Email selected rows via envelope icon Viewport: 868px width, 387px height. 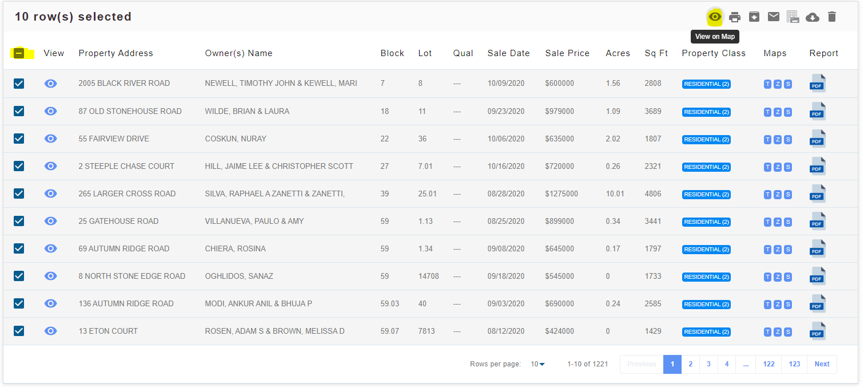pyautogui.click(x=774, y=17)
